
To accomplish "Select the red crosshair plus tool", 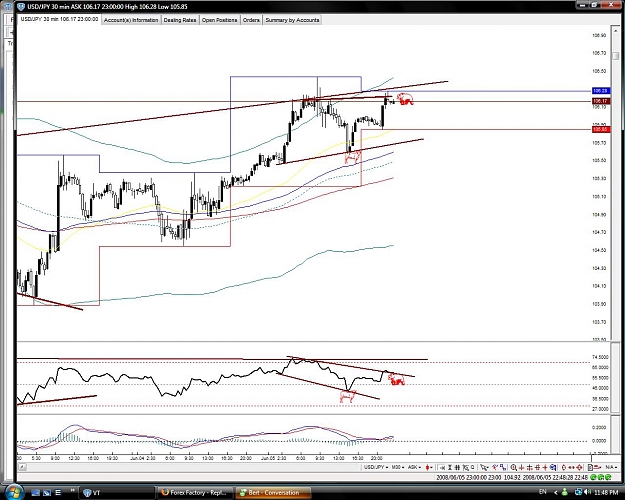I will [x=545, y=467].
